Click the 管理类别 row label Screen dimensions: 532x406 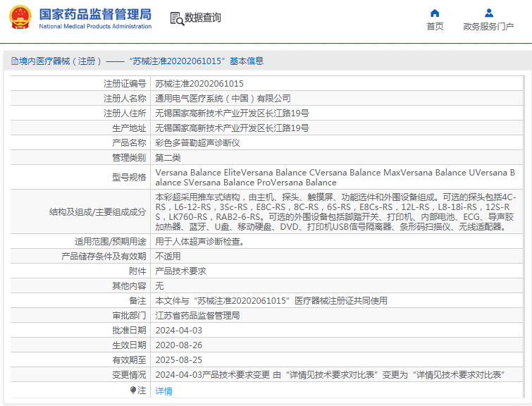[x=129, y=158]
